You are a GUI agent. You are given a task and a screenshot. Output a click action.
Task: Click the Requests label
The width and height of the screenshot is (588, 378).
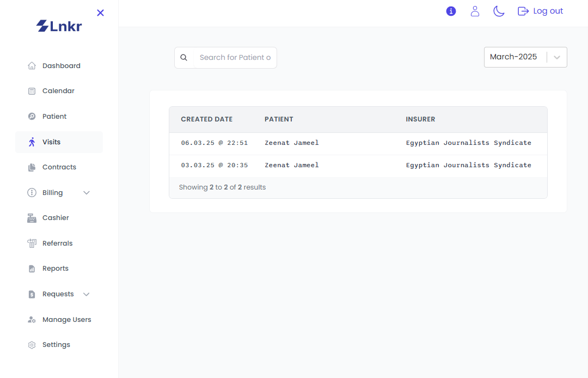[x=58, y=294]
